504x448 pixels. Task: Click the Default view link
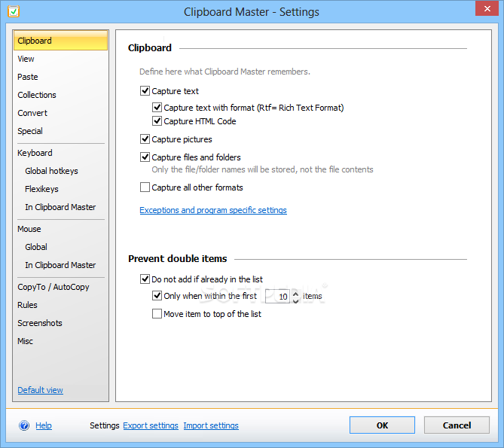pyautogui.click(x=40, y=390)
